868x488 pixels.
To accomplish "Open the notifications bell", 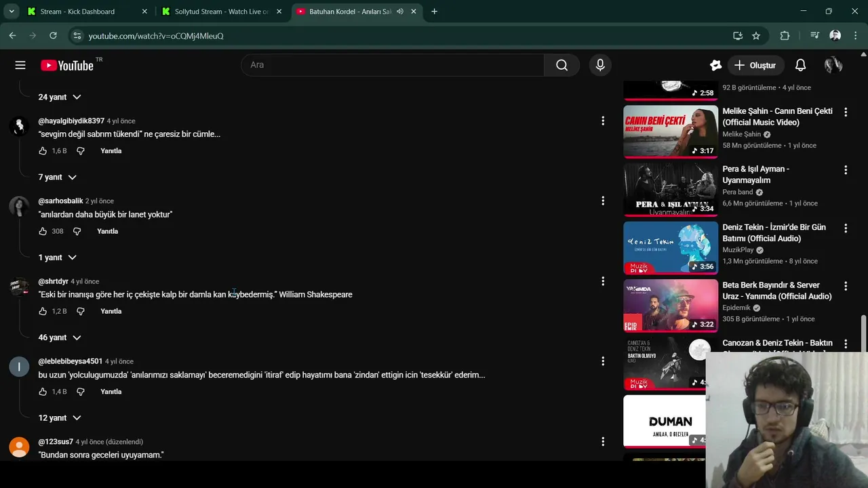I will click(800, 65).
